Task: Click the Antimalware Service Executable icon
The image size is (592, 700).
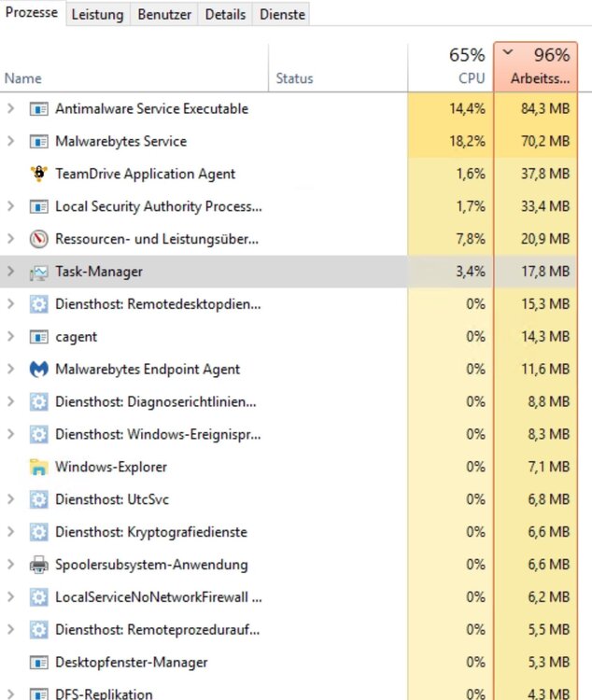Action: [x=38, y=109]
